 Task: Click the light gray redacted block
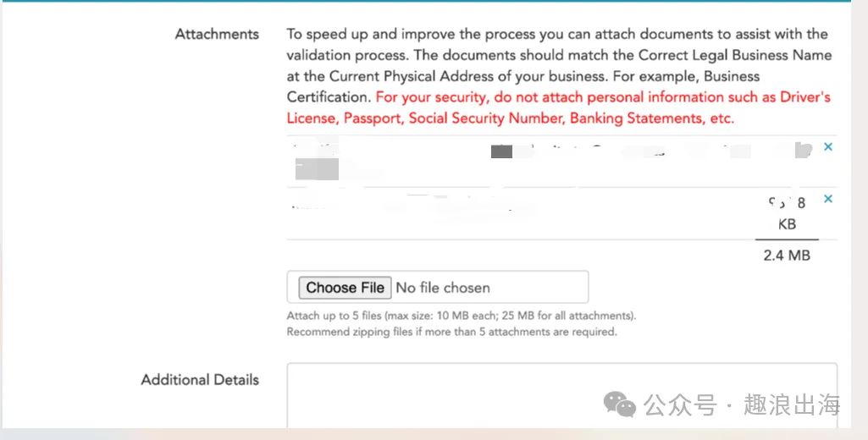point(317,168)
